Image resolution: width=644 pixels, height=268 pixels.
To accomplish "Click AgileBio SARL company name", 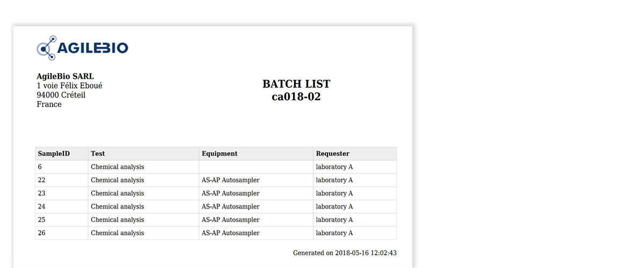I will (65, 77).
